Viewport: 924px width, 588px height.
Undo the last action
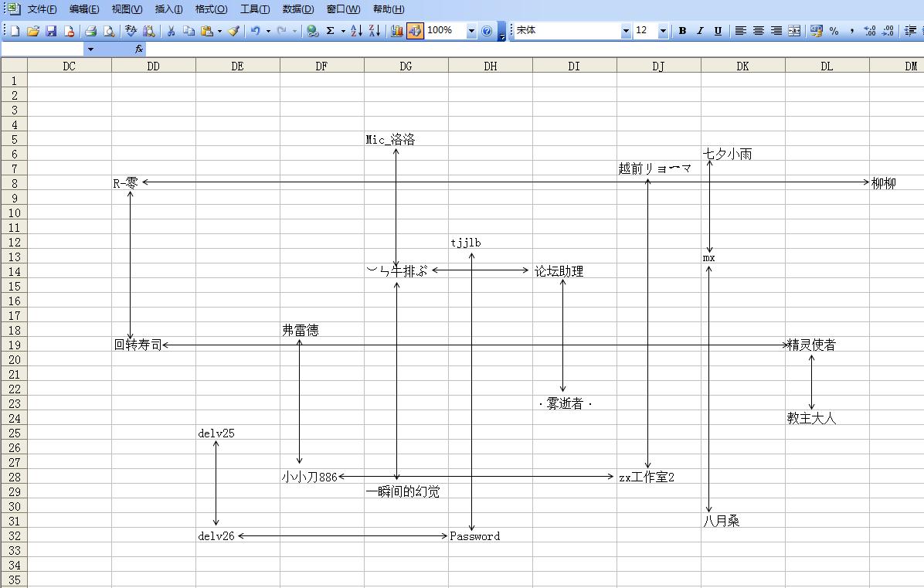255,31
